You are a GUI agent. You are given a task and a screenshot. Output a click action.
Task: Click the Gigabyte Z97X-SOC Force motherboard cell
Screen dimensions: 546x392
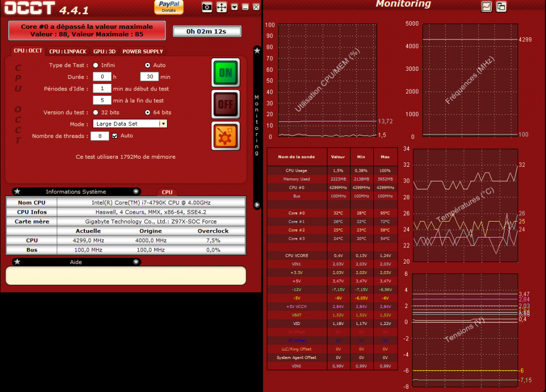[151, 222]
